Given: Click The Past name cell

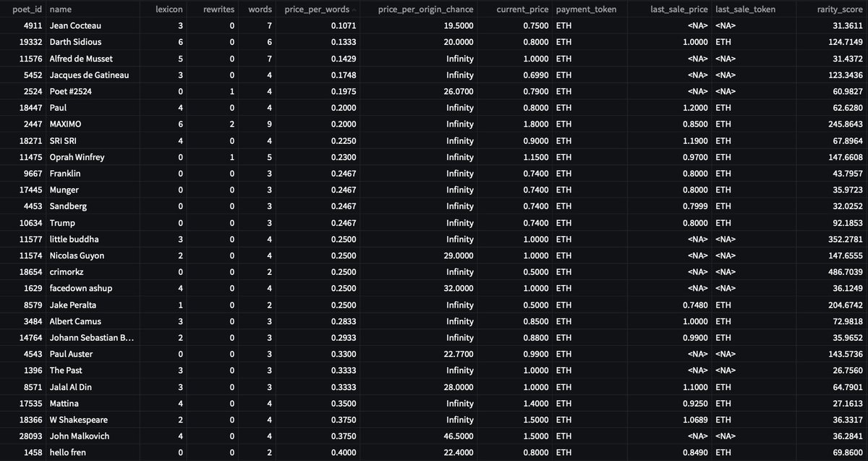Looking at the screenshot, I should click(x=66, y=371).
